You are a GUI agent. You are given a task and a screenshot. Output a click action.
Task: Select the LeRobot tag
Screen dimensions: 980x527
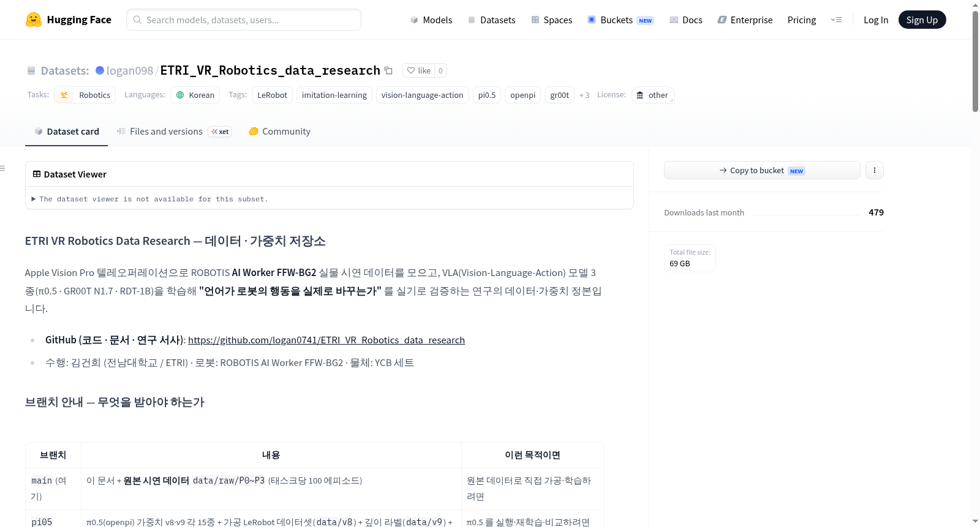pyautogui.click(x=272, y=95)
